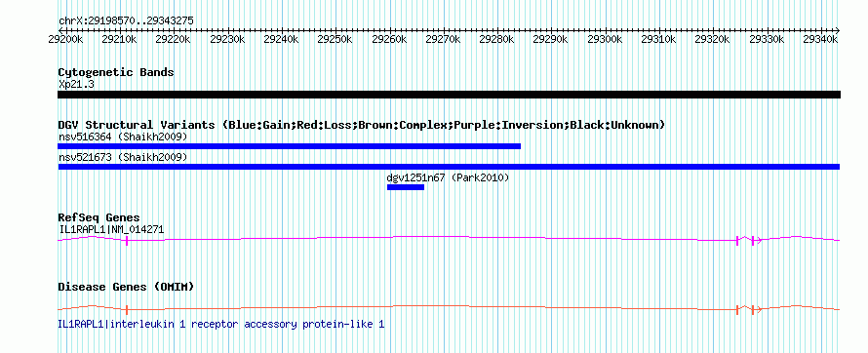Click the 29220k ruler position
The height and width of the screenshot is (353, 868).
[174, 39]
